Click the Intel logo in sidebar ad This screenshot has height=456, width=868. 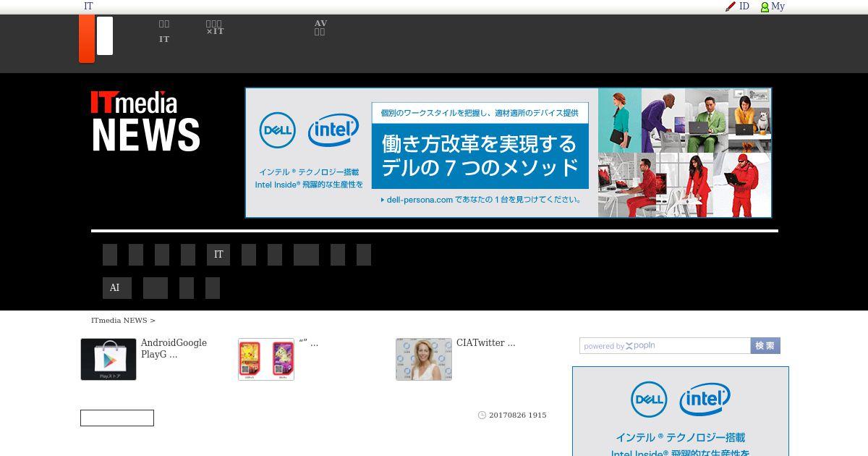click(705, 400)
